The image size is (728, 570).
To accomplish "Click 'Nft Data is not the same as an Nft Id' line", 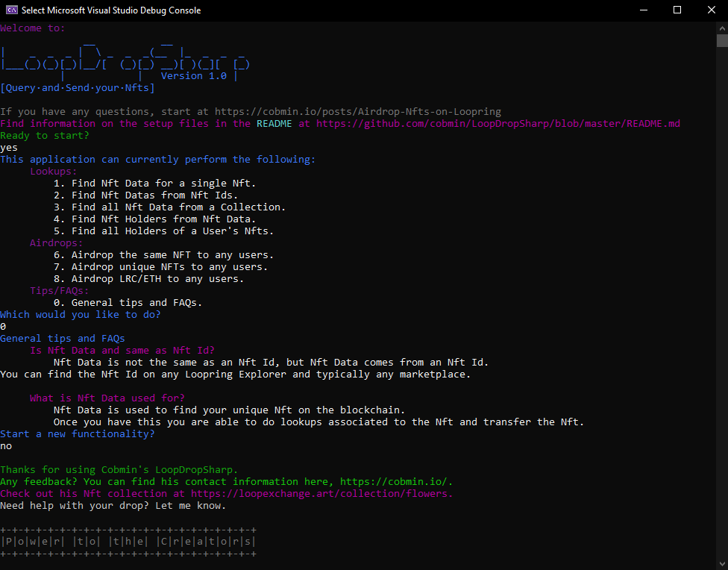I will tap(271, 363).
